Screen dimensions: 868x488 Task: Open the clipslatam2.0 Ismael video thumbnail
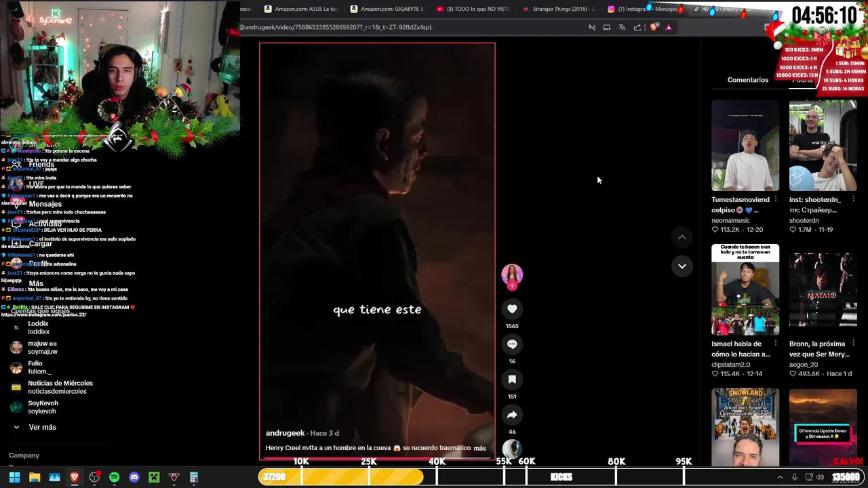click(745, 289)
